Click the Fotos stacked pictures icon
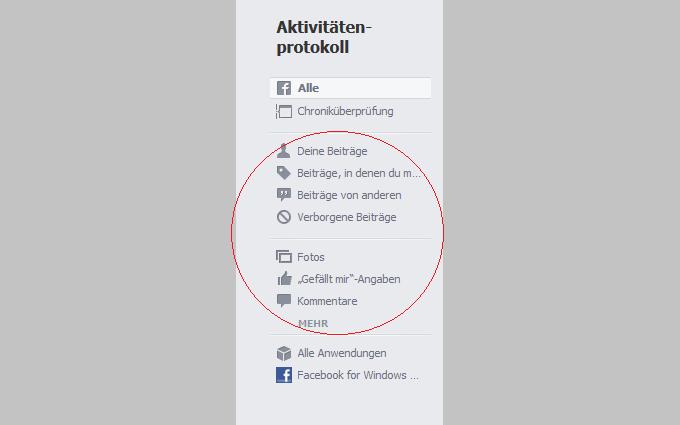The width and height of the screenshot is (680, 425). [x=284, y=257]
